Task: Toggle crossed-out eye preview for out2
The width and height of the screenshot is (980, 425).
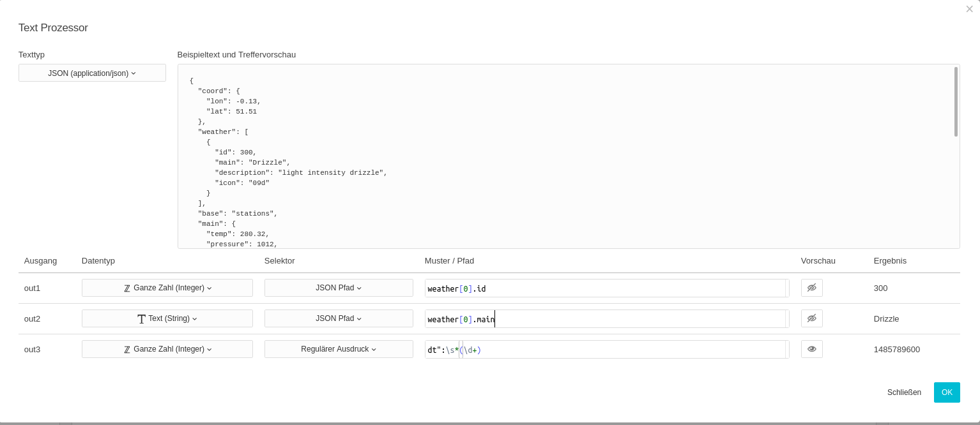Action: point(811,318)
